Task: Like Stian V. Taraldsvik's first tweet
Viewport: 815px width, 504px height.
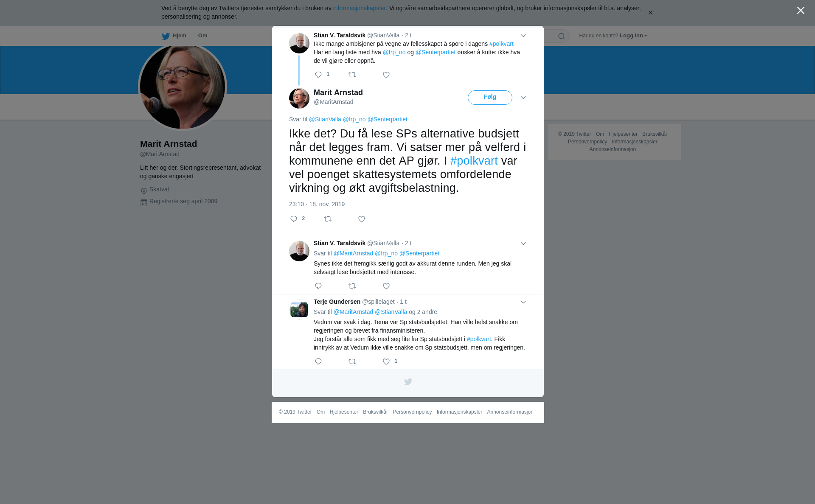Action: [x=386, y=75]
